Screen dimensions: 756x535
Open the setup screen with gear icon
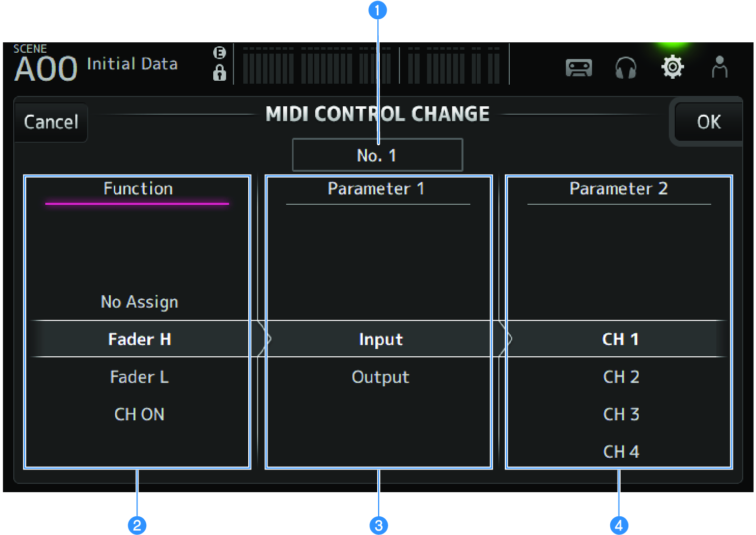[673, 67]
